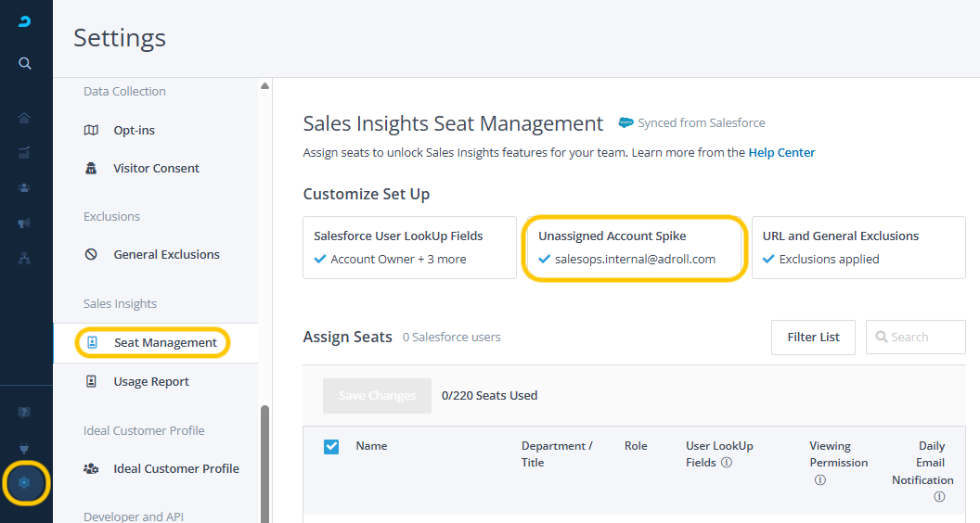Click info icon under Viewing Permission

click(x=820, y=480)
